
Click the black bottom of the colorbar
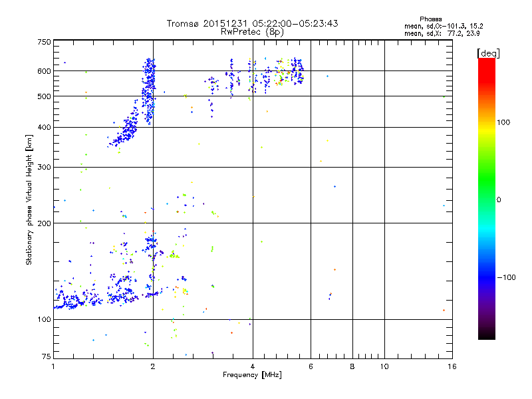click(487, 334)
